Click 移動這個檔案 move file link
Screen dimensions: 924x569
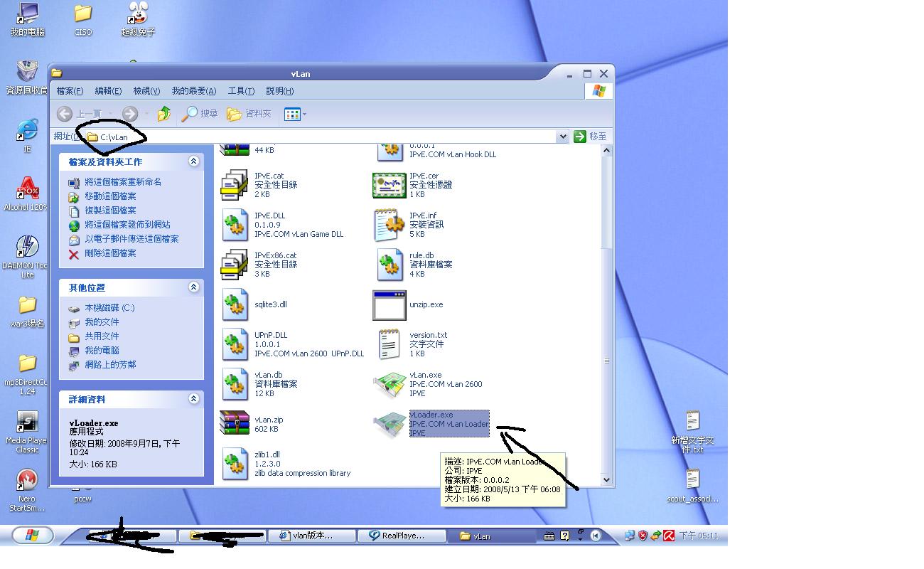(110, 196)
